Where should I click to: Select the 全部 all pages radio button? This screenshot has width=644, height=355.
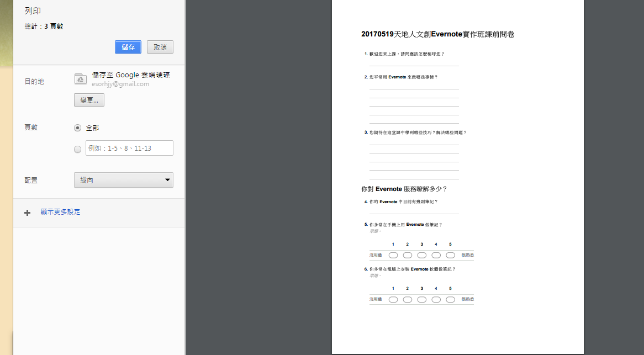[x=77, y=128]
